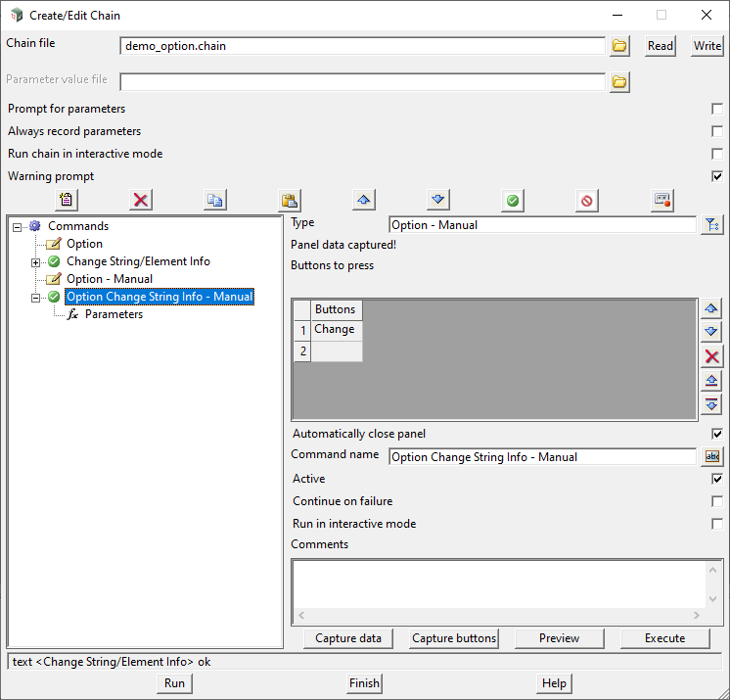Select the Option - Manual tree item
The height and width of the screenshot is (700, 730).
pyautogui.click(x=110, y=279)
